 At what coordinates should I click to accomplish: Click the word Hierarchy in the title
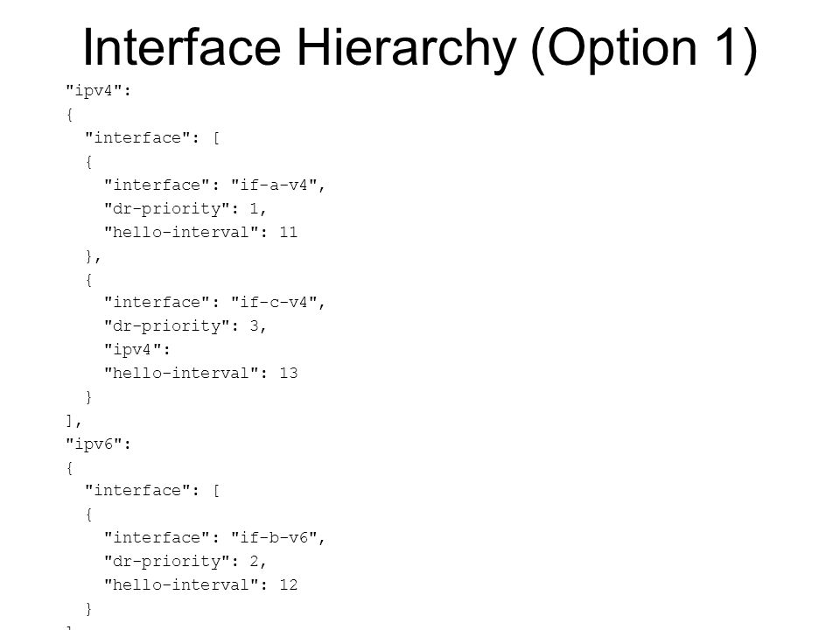point(407,48)
